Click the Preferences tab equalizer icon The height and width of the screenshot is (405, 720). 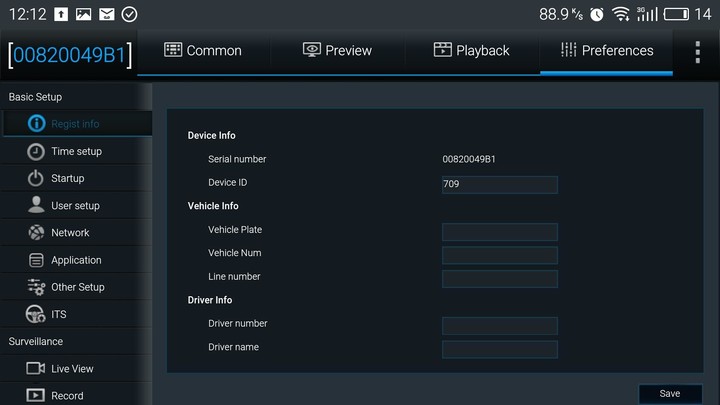[x=568, y=50]
